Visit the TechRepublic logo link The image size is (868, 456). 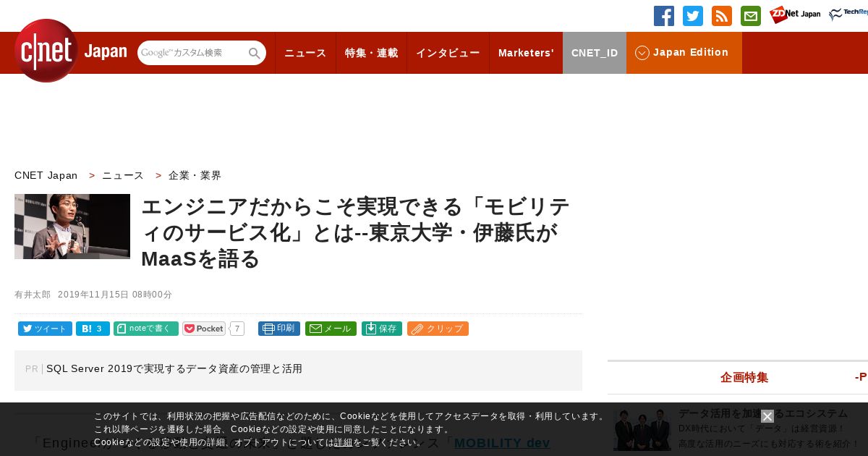tap(848, 14)
